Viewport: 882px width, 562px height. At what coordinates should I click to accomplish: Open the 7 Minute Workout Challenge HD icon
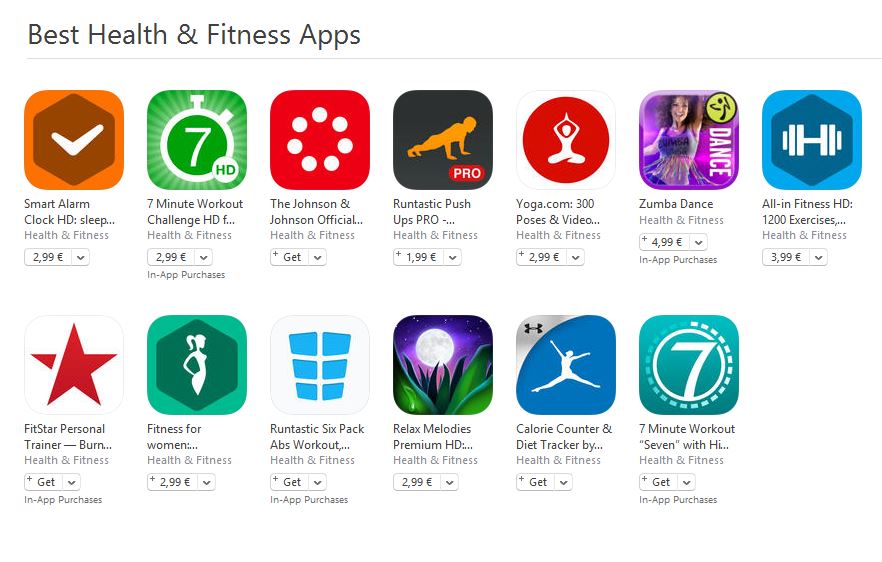[x=197, y=140]
